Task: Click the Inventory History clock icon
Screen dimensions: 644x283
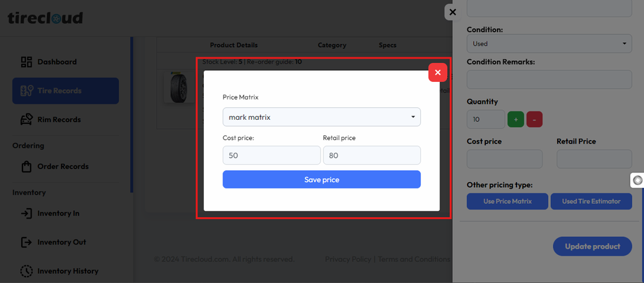Action: click(x=27, y=271)
